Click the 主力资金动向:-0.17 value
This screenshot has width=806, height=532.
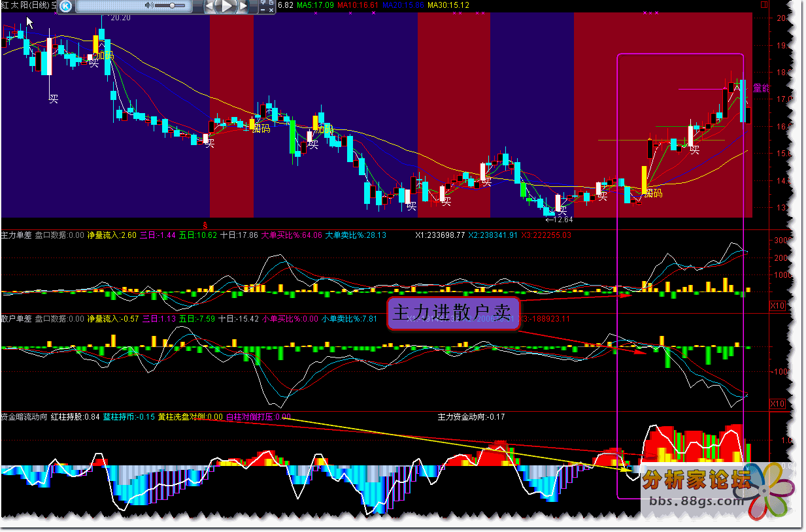[471, 417]
